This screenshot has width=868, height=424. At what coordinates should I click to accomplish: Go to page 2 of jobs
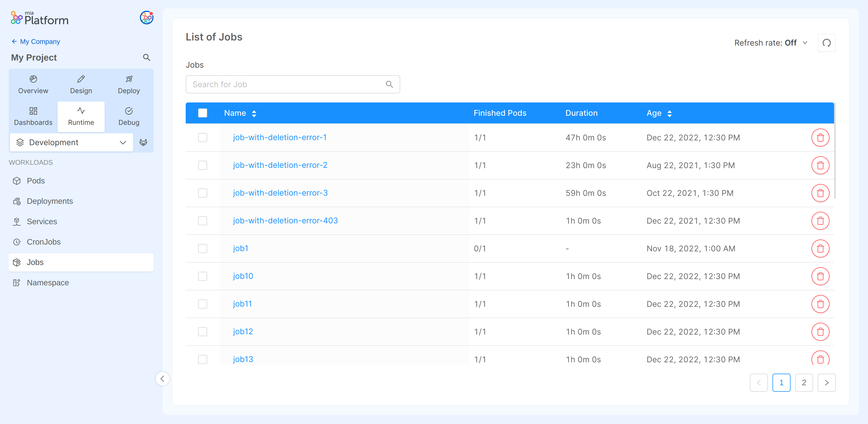[x=804, y=382]
